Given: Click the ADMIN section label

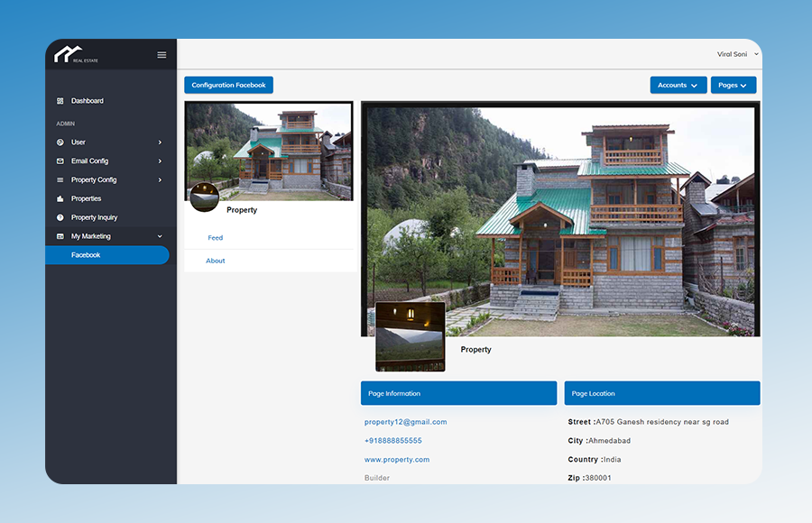Looking at the screenshot, I should pos(66,124).
